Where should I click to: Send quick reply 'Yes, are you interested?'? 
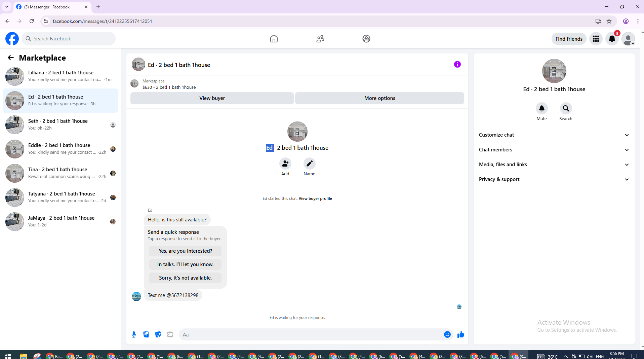coord(185,251)
